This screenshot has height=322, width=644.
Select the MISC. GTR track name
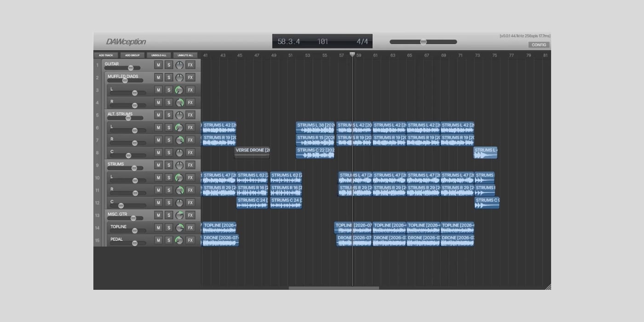(117, 214)
